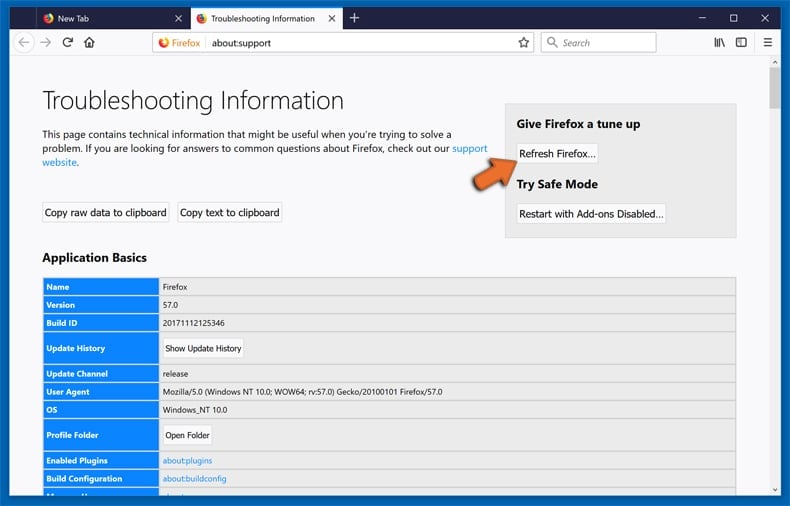Reload the current page

click(68, 43)
